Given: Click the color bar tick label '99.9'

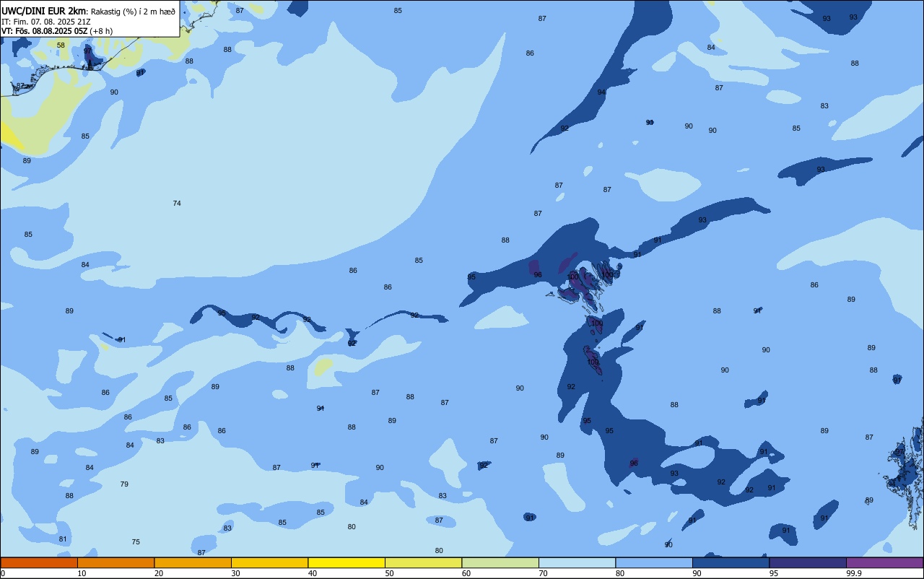Looking at the screenshot, I should pos(854,573).
